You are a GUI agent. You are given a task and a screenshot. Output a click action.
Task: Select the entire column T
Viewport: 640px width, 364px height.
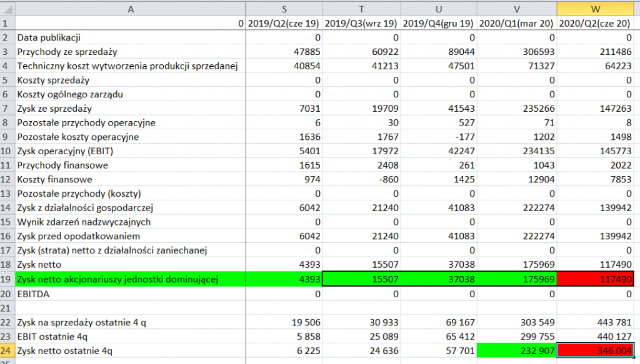click(362, 9)
